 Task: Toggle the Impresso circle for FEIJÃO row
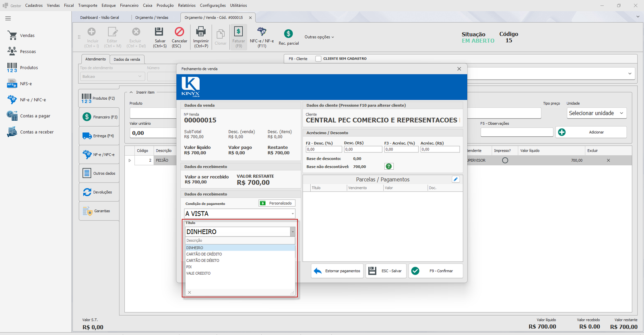click(505, 160)
